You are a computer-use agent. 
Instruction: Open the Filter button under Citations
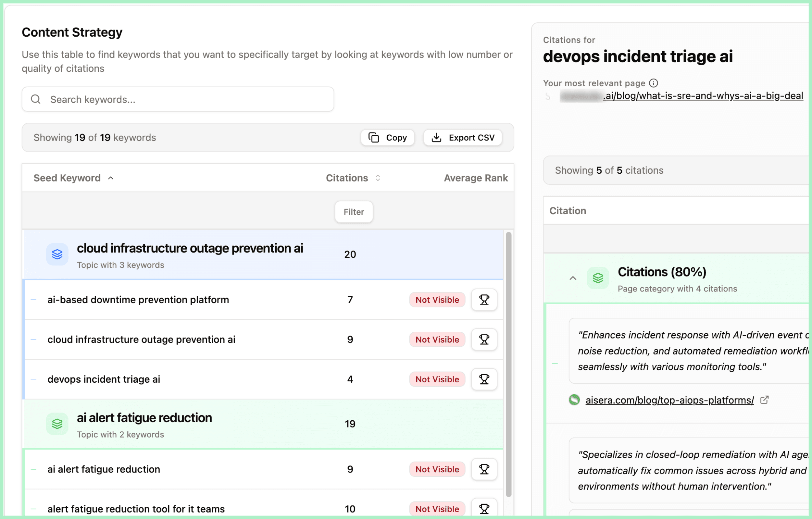(354, 212)
